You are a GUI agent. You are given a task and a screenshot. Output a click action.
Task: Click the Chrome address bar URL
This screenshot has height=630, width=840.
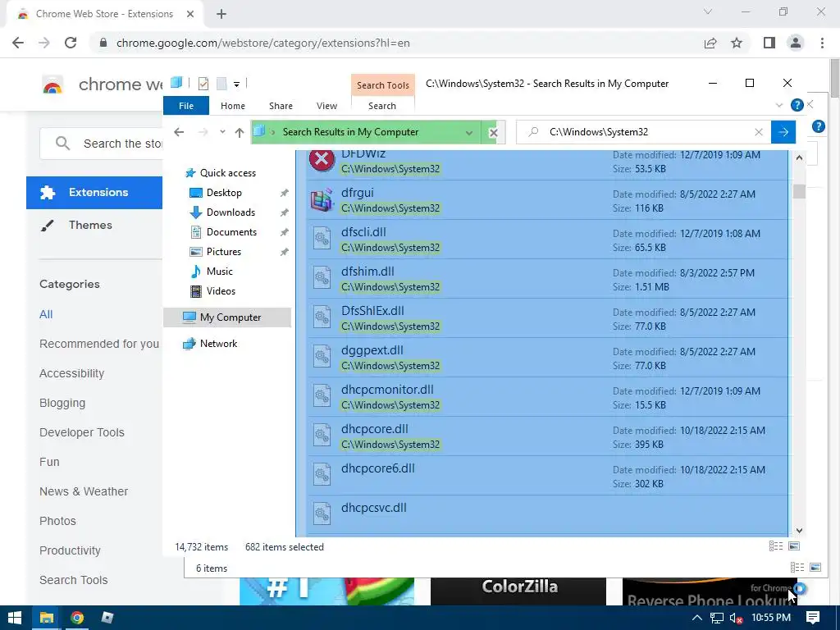click(263, 43)
